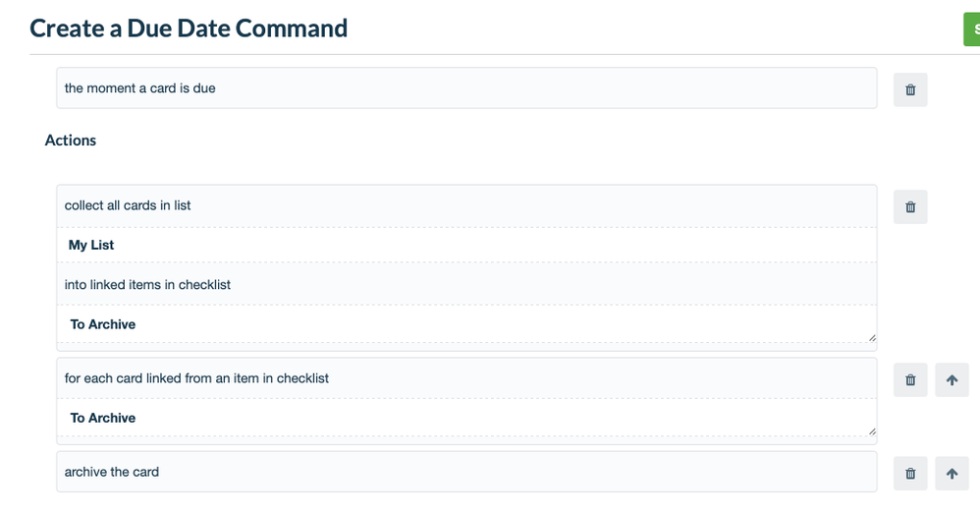Grab resize handle of collect cards action box
The width and height of the screenshot is (980, 516).
tap(872, 337)
